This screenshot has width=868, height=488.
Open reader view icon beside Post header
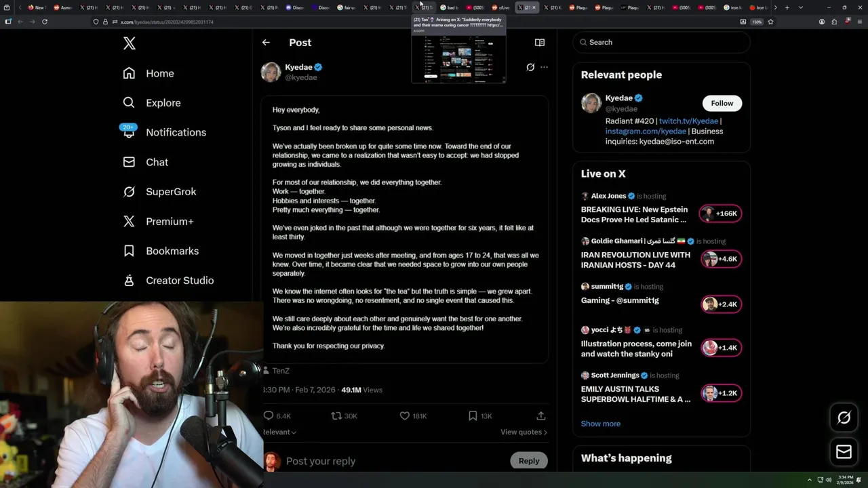[x=540, y=42]
